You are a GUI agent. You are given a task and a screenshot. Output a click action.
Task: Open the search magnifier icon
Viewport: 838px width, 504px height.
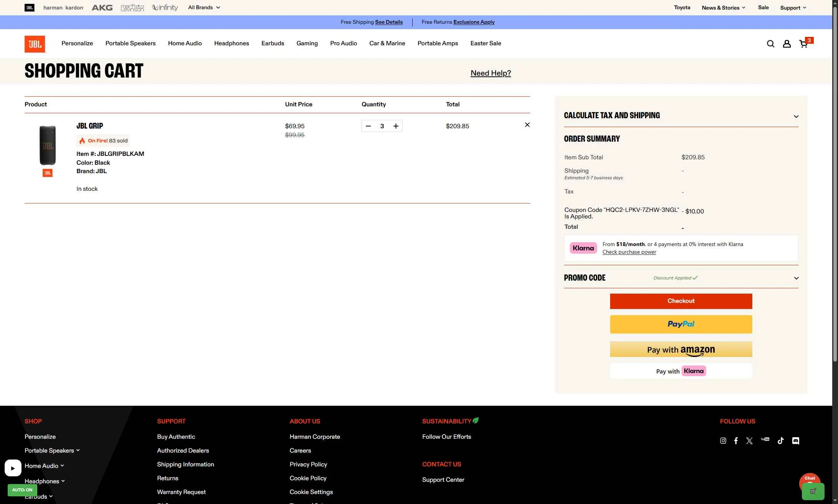[770, 44]
